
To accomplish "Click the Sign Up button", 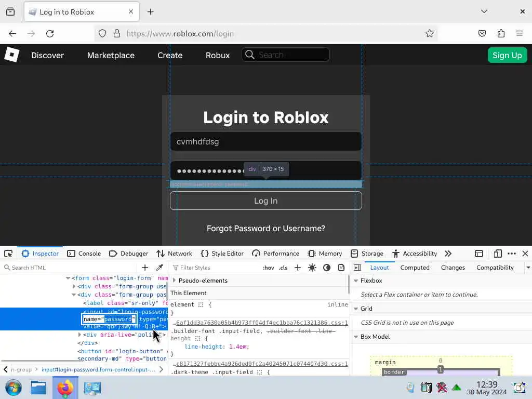I will coord(507,55).
